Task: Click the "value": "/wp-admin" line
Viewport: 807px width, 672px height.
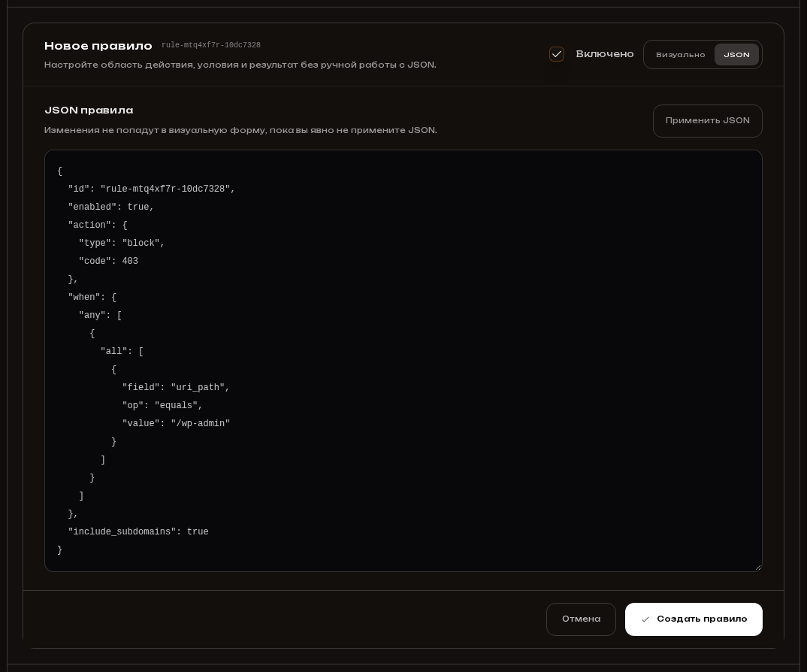Action: (176, 423)
